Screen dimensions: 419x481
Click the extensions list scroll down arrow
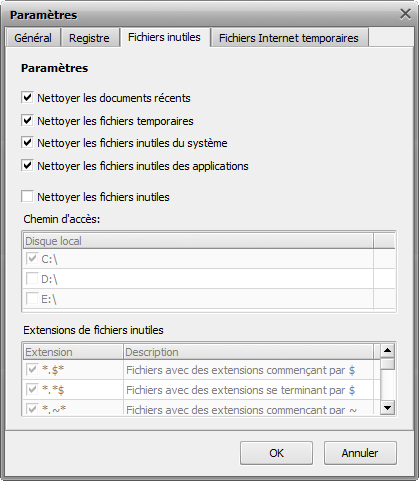(x=387, y=407)
